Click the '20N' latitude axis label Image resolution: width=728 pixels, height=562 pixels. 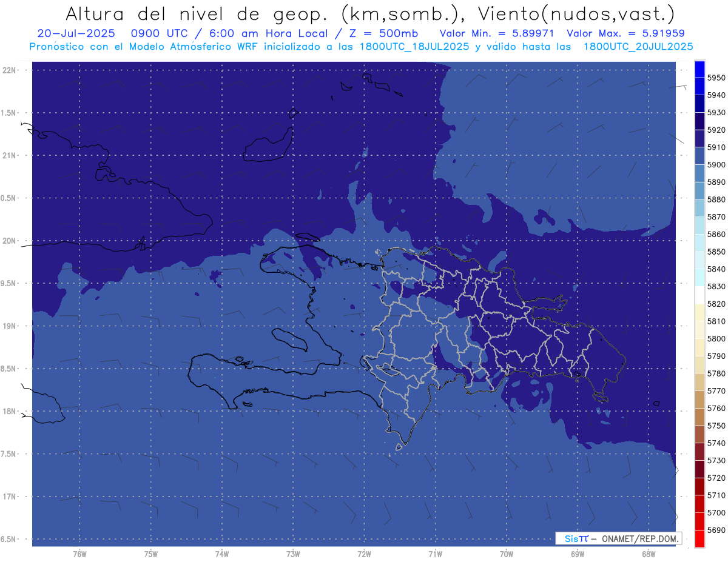tap(8, 241)
